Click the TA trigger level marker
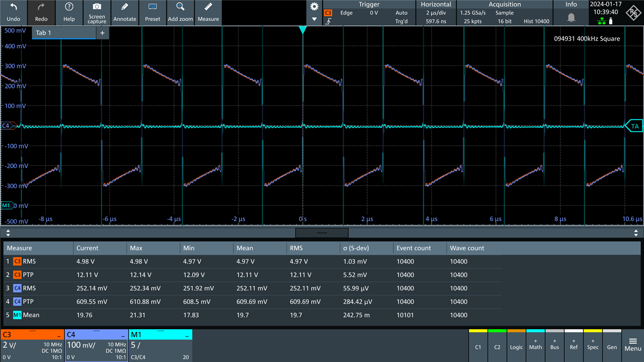The image size is (644, 362). (x=634, y=126)
